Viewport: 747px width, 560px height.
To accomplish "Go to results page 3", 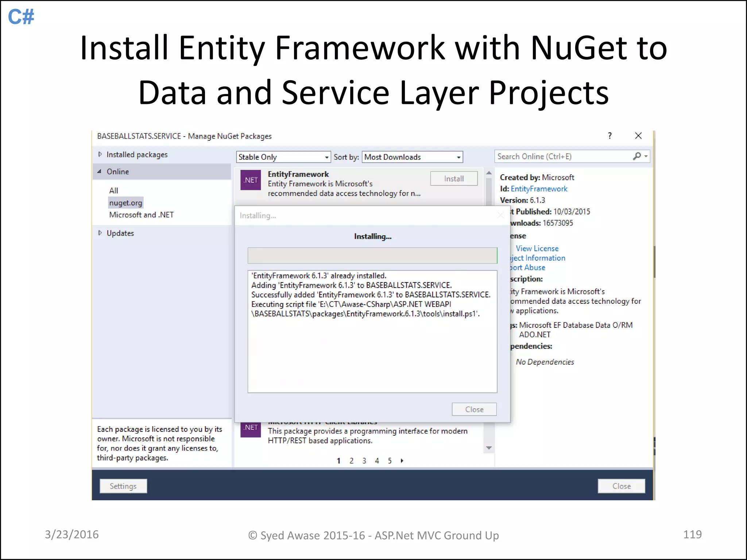I will [364, 461].
